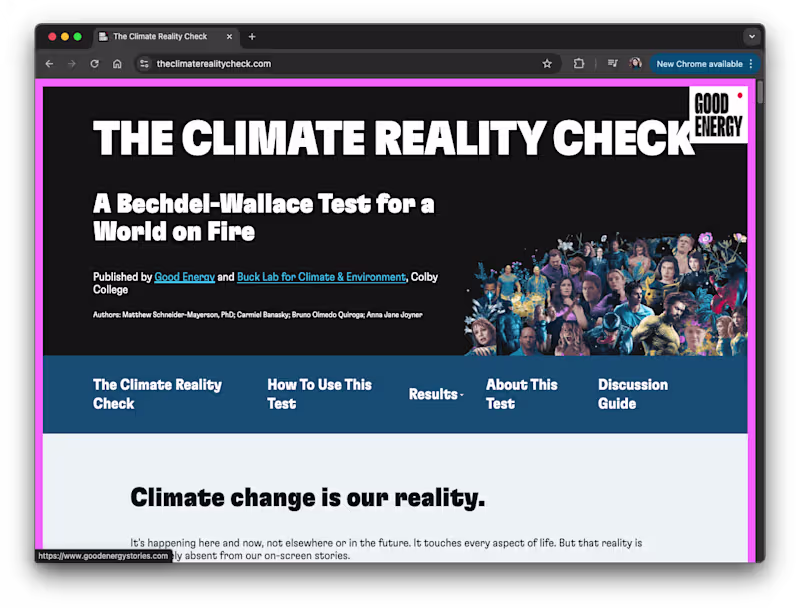800x609 pixels.
Task: Open How To Use This Test
Action: (319, 394)
